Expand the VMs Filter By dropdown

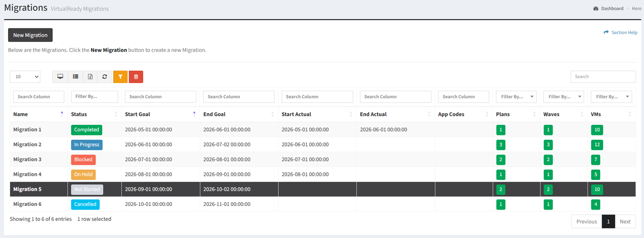611,96
